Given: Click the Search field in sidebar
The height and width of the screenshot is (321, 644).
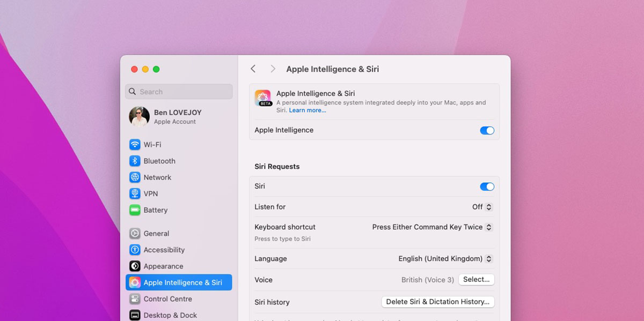Looking at the screenshot, I should tap(179, 92).
